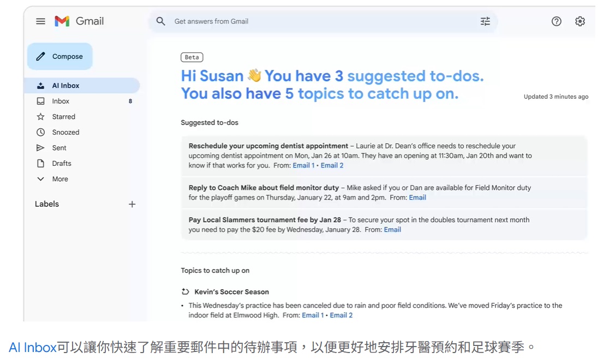Open Settings gear icon
Screen dimensions: 609x364
pos(580,21)
